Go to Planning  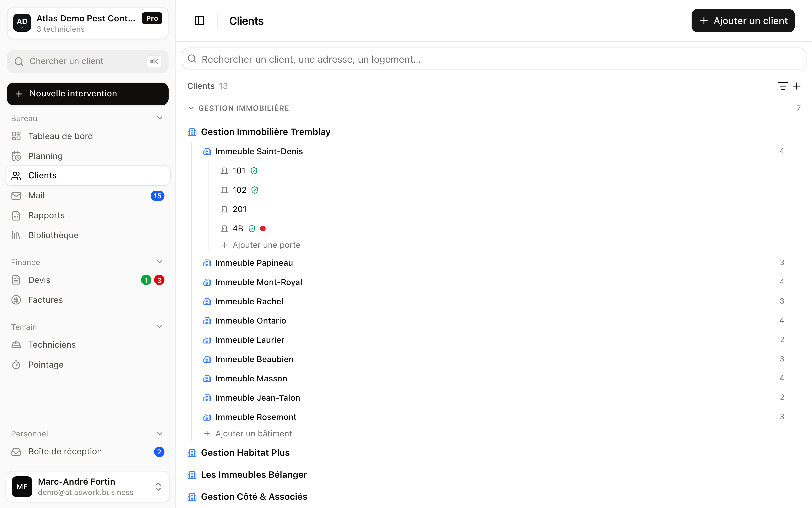pos(88,156)
